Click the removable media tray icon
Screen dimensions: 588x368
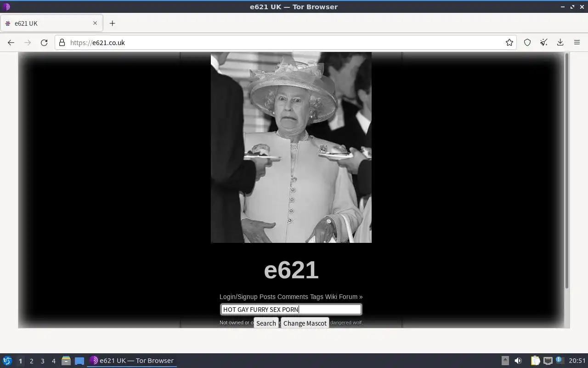pos(505,361)
